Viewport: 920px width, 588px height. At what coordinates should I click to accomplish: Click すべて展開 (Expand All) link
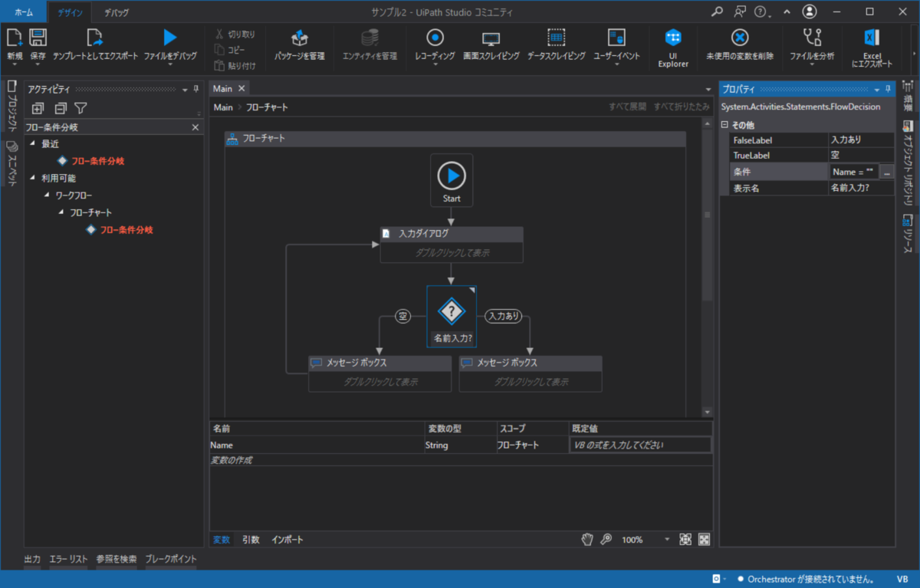627,107
